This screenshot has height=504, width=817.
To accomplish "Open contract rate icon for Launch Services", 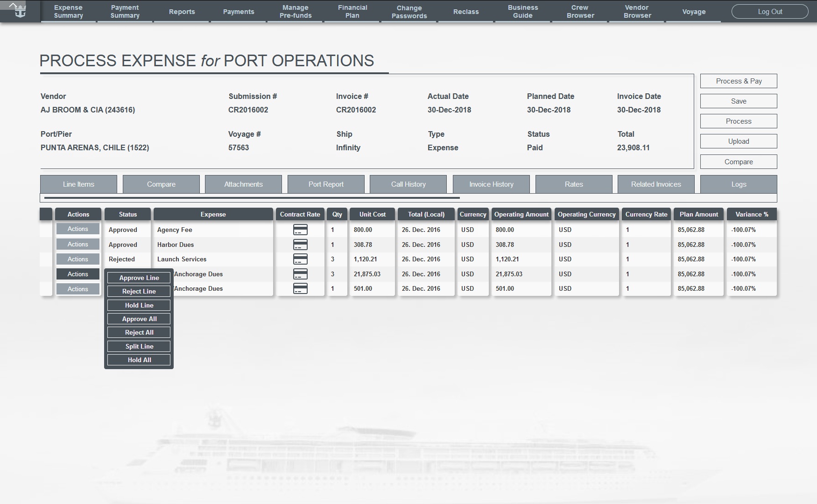I will click(x=300, y=259).
